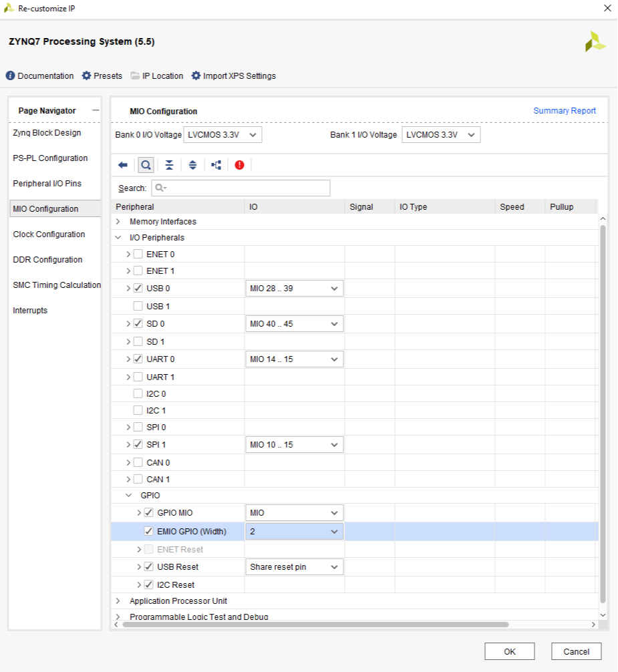The width and height of the screenshot is (618, 672).
Task: Open the Summary Report link
Action: coord(564,111)
